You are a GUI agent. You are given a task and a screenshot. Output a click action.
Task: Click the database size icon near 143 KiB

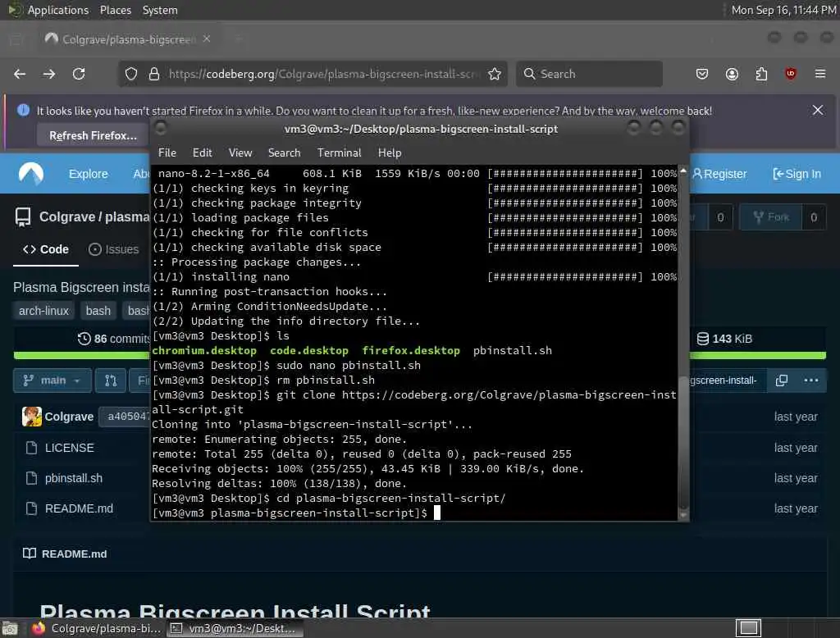coord(703,339)
